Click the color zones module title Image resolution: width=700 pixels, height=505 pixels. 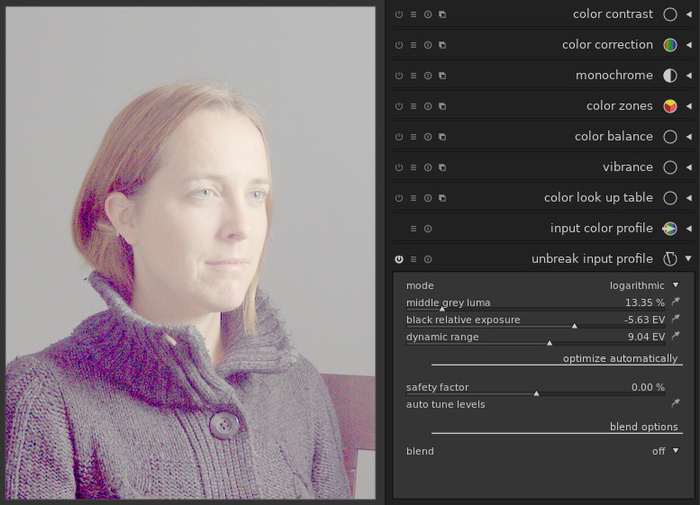619,106
